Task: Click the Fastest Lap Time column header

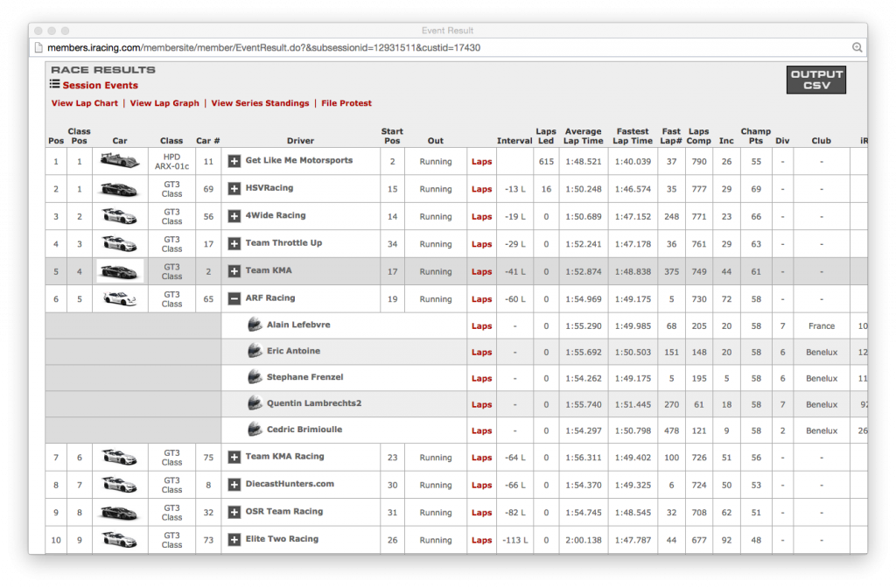Action: (x=633, y=136)
